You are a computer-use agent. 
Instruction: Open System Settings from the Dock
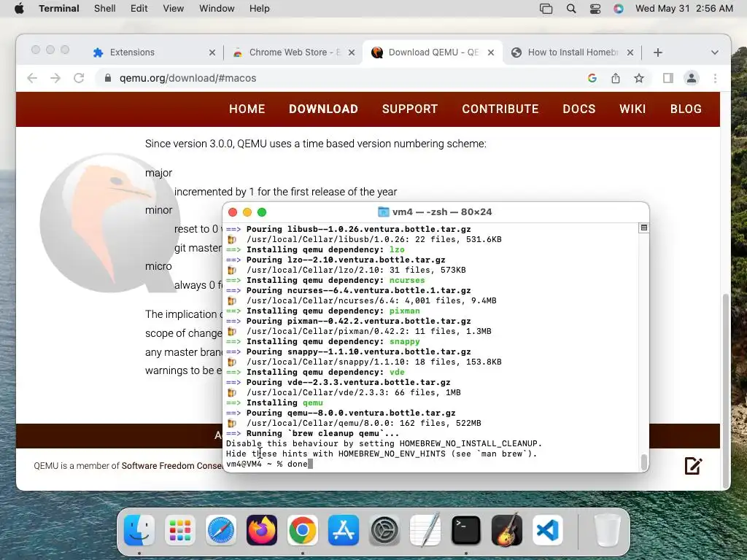point(384,530)
